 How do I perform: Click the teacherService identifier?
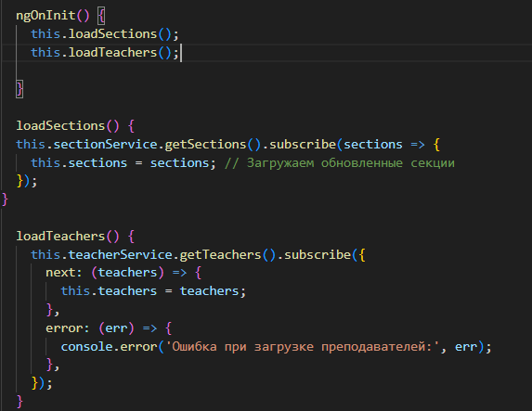pos(121,255)
